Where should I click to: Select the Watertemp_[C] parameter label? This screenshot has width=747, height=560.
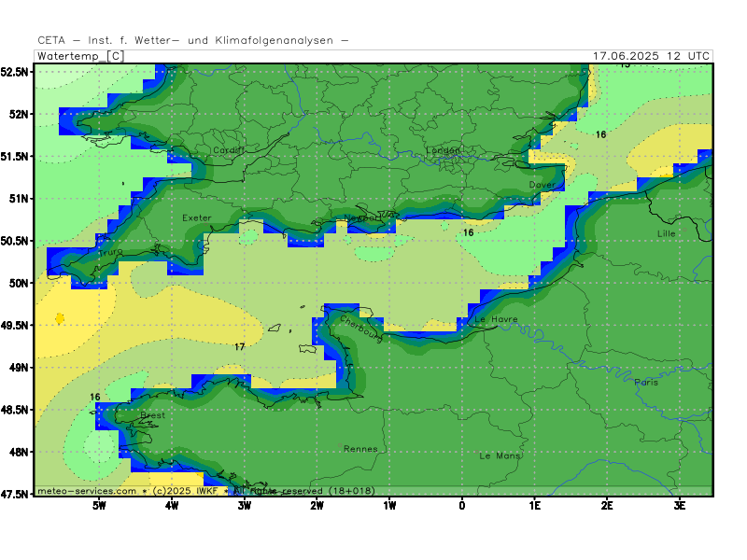[80, 56]
